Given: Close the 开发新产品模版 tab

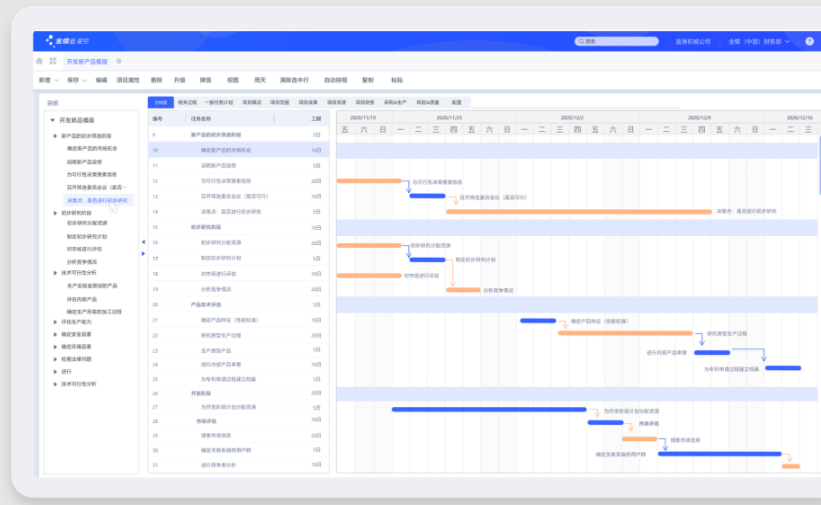Looking at the screenshot, I should [119, 61].
